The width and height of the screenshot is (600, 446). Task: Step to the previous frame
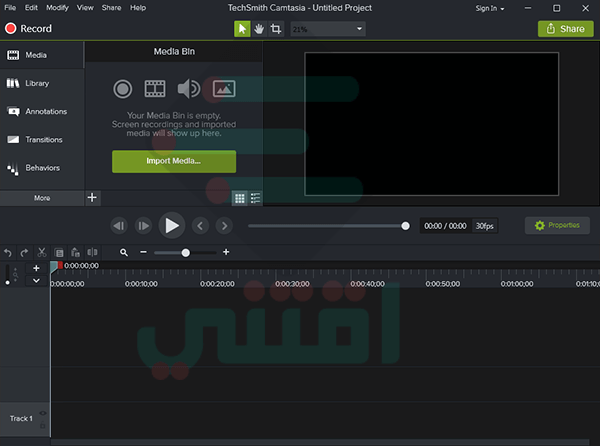(119, 226)
